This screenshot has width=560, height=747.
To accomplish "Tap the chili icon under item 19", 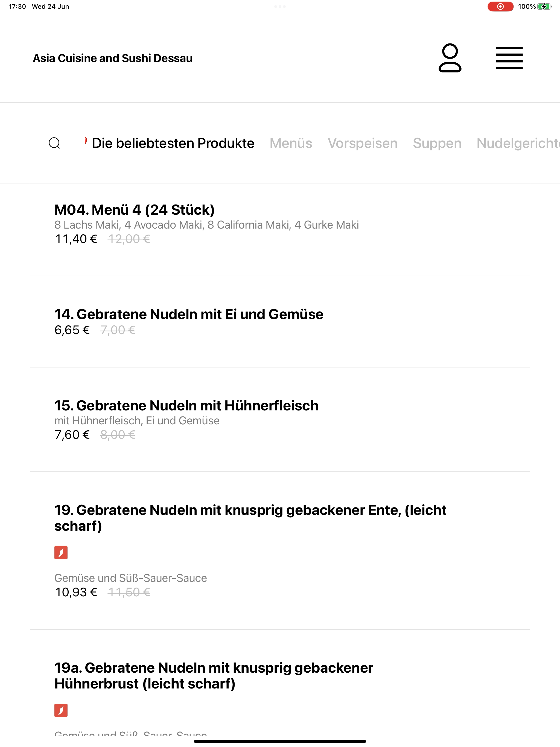I will coord(61,553).
